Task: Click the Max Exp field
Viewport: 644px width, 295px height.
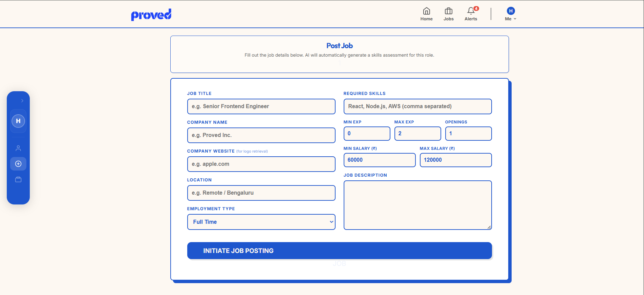Action: (x=417, y=134)
